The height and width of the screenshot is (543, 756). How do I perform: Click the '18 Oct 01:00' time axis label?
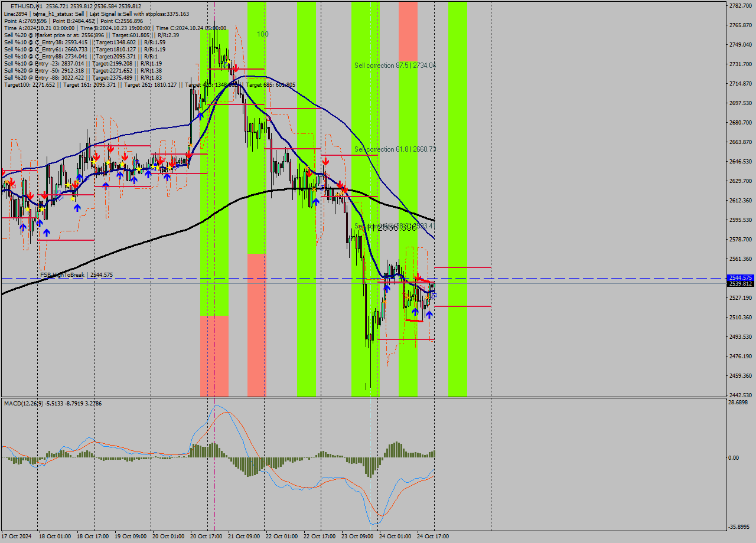tap(54, 537)
